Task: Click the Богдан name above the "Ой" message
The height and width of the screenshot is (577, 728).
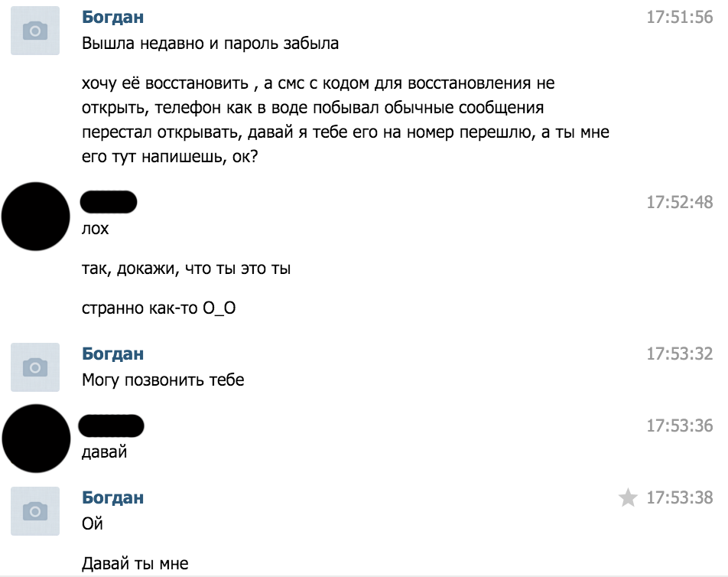Action: [x=112, y=498]
